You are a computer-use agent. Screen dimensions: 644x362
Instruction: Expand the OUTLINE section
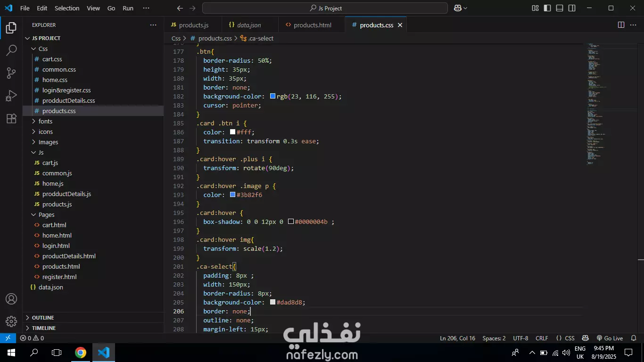coord(93,318)
